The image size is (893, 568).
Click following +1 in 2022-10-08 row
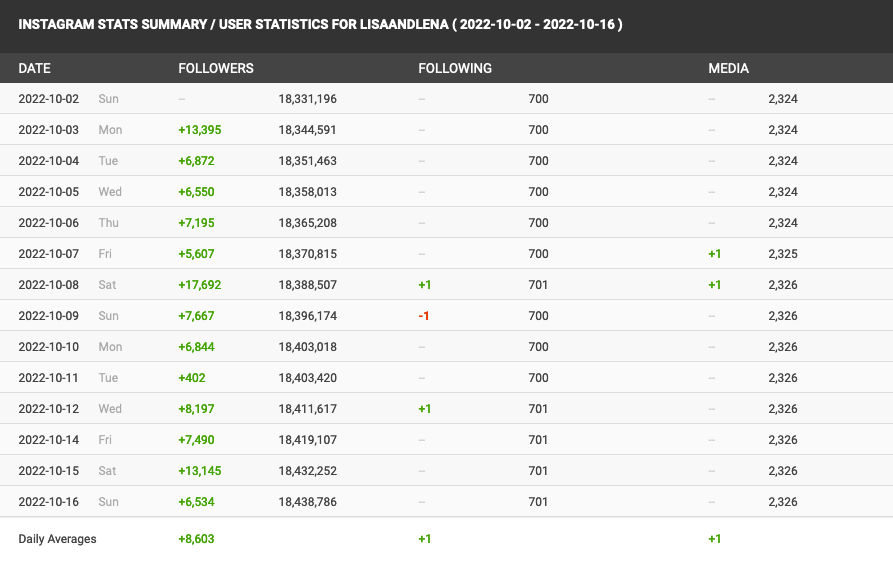pyautogui.click(x=425, y=285)
